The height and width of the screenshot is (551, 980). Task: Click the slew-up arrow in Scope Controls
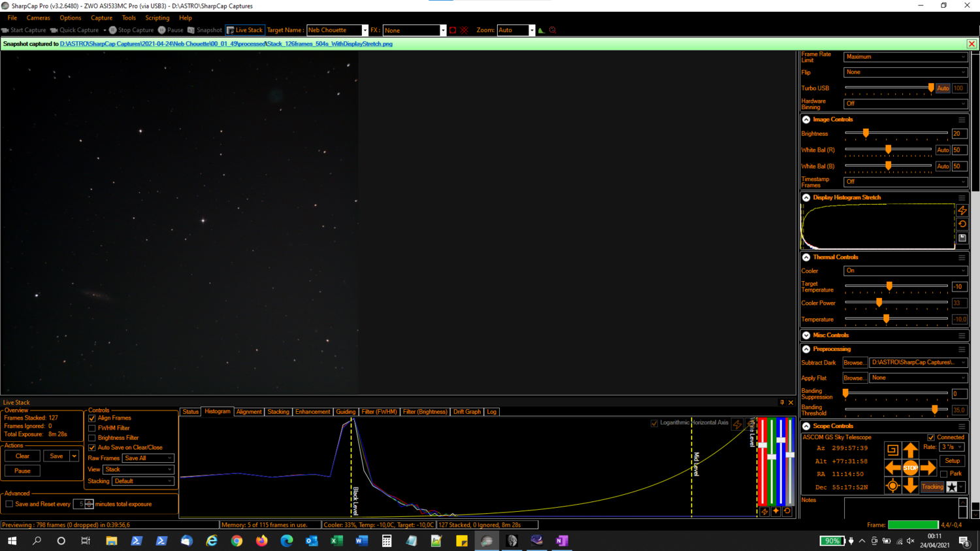pyautogui.click(x=911, y=449)
